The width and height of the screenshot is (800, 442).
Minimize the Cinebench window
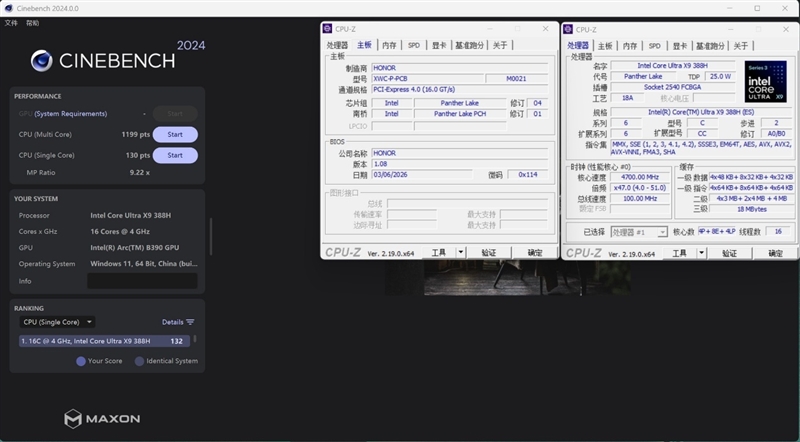click(730, 8)
